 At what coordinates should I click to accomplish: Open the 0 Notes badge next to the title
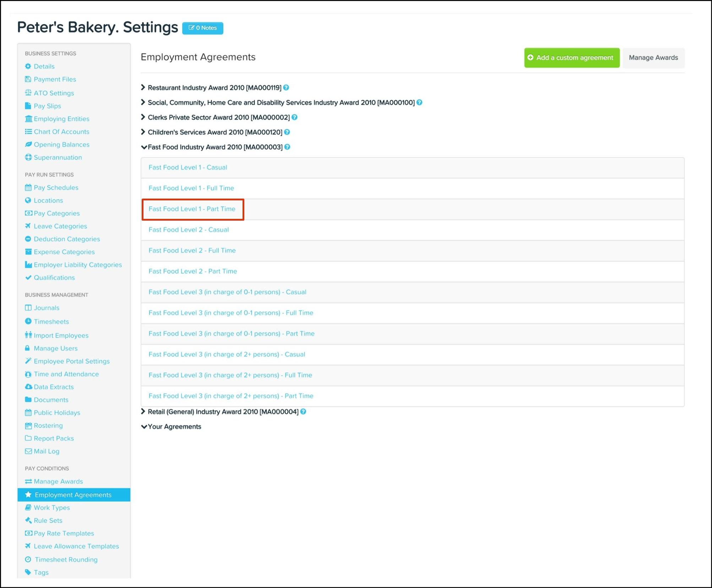[202, 28]
